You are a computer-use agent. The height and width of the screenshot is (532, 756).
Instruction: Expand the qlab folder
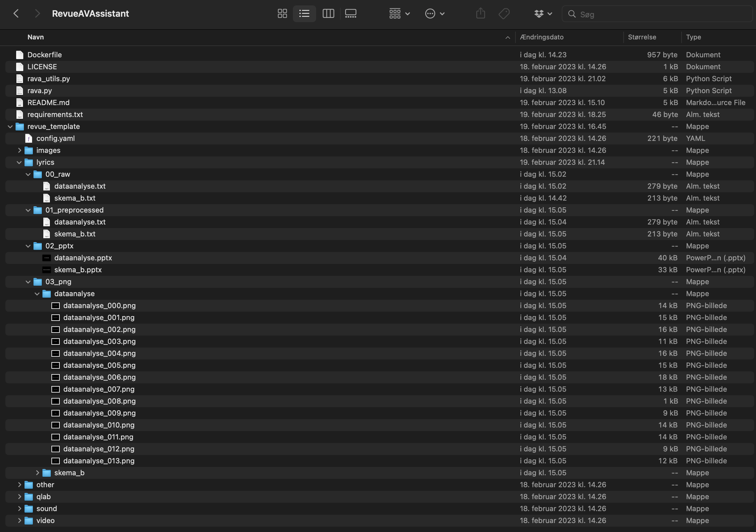click(19, 497)
